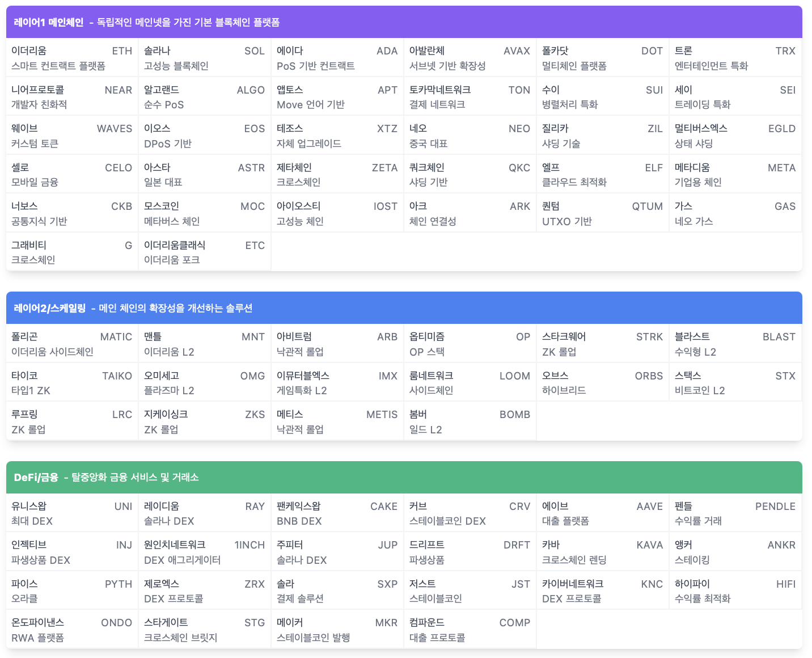Click the 멀티버스엑스 EGLD cell
Image resolution: width=812 pixels, height=658 pixels.
click(735, 136)
